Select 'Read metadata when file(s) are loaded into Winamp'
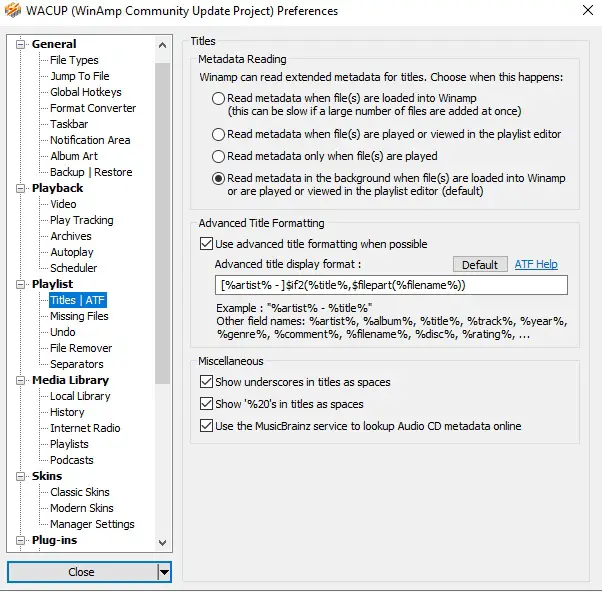 pos(218,98)
